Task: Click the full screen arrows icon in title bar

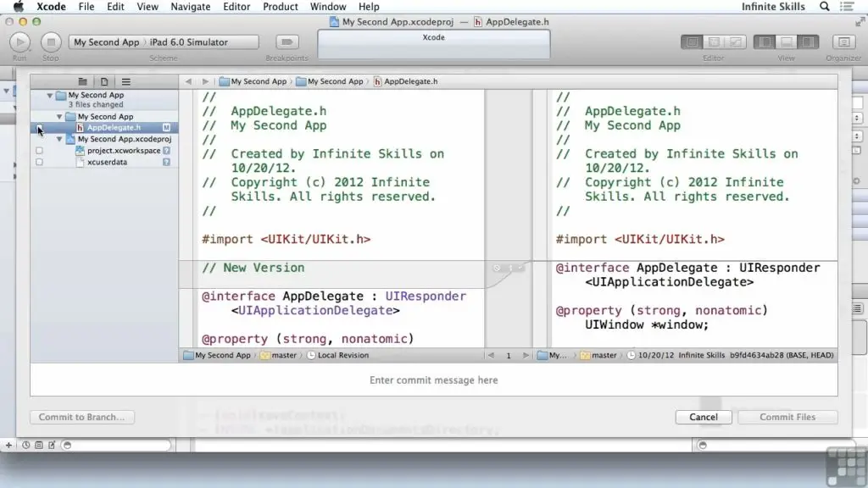Action: click(860, 21)
